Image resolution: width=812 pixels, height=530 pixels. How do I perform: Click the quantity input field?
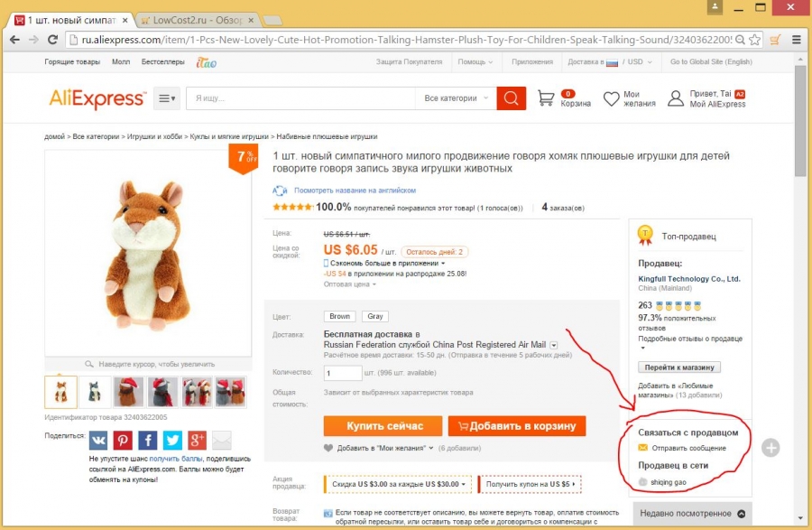tap(342, 373)
